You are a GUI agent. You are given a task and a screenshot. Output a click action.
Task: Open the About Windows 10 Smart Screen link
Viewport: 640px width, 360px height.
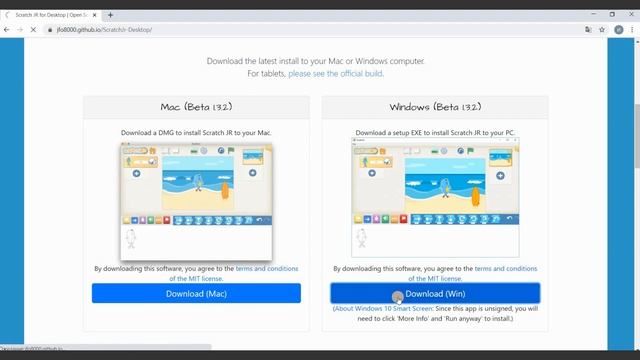click(x=382, y=309)
